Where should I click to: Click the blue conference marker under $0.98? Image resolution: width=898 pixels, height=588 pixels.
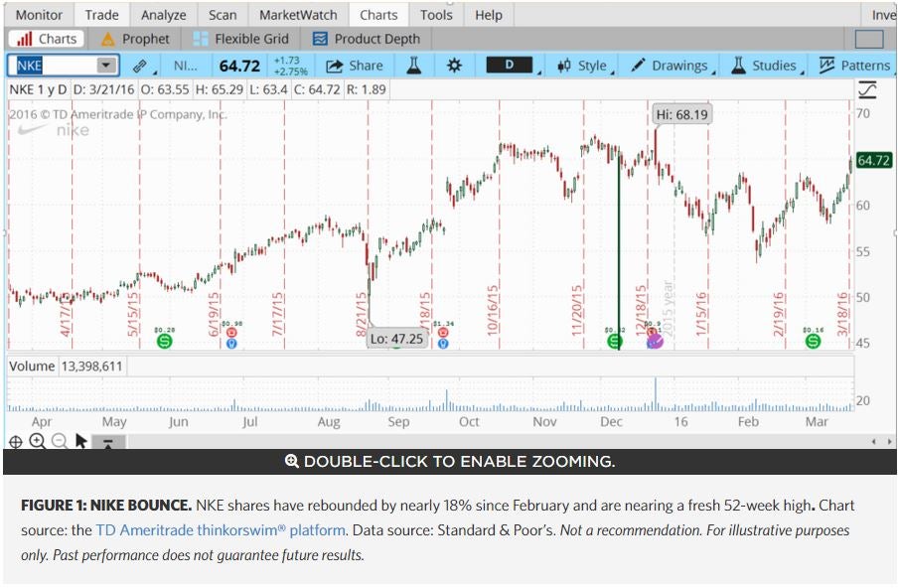tap(231, 344)
